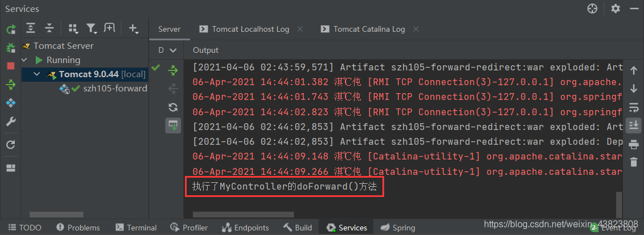
Task: Click Expand All in Services toolbar
Action: [31, 28]
